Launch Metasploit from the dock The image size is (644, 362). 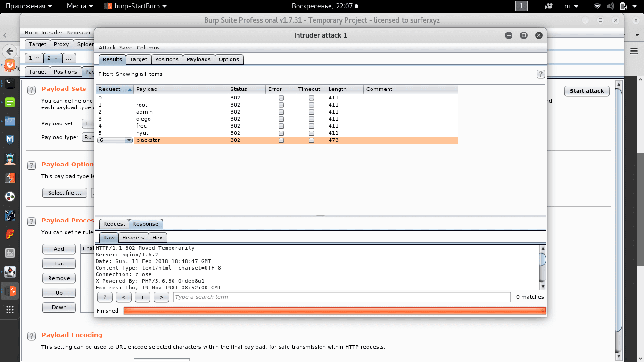pos(10,140)
